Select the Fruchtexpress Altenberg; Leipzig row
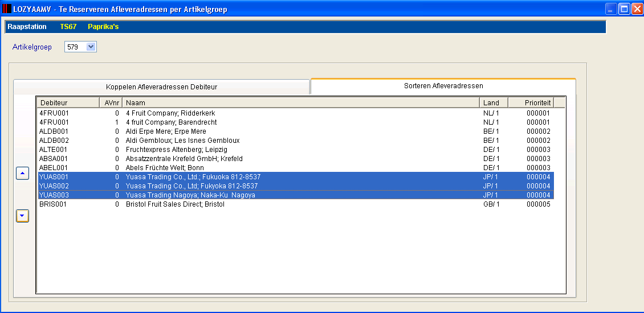Image resolution: width=644 pixels, height=313 pixels. point(296,149)
